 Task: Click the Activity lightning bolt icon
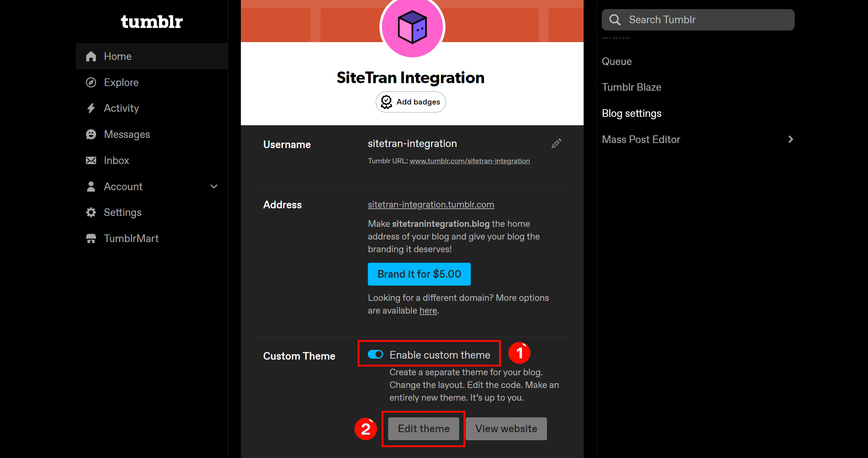click(x=91, y=108)
